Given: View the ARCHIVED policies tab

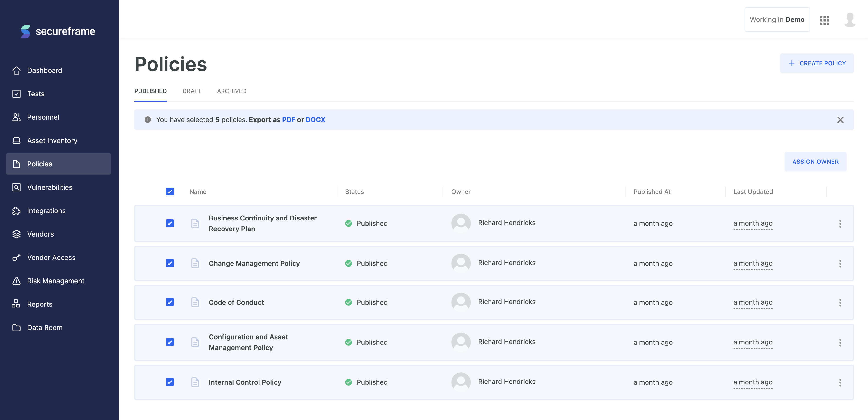Looking at the screenshot, I should (231, 91).
